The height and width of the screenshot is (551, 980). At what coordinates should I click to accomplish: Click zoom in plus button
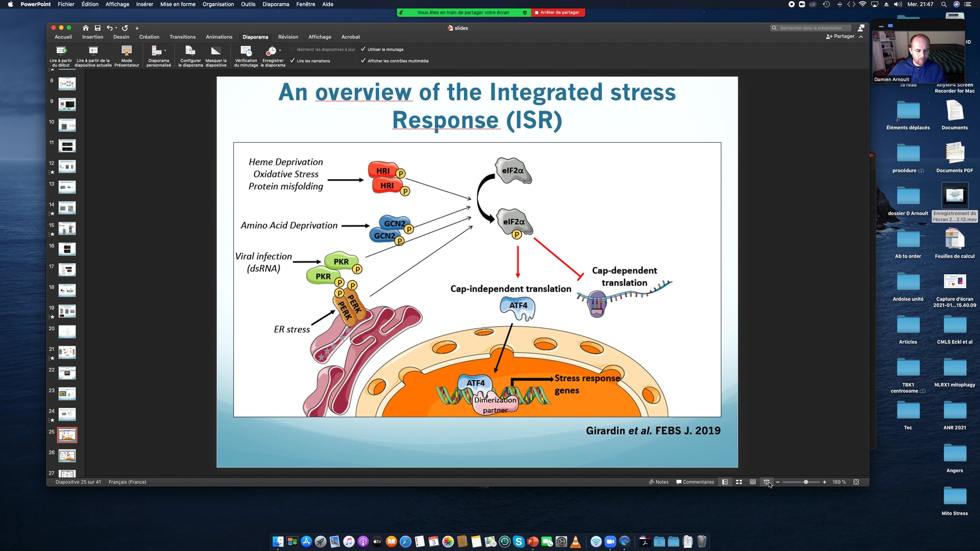[824, 482]
